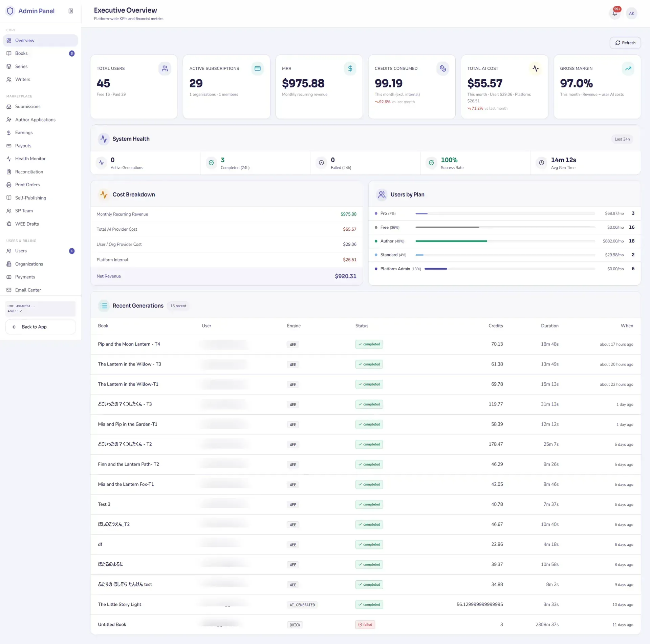Click the Recent Generations list icon
This screenshot has width=650, height=644.
104,306
